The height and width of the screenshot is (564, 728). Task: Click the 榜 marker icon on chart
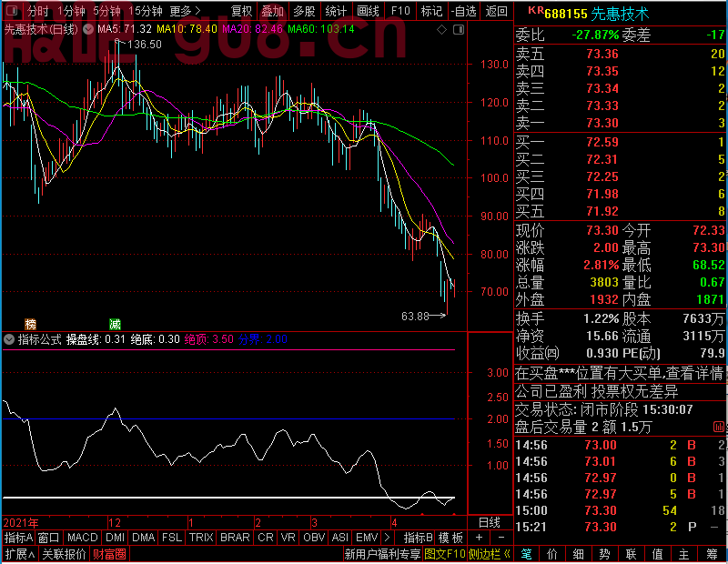[x=31, y=324]
